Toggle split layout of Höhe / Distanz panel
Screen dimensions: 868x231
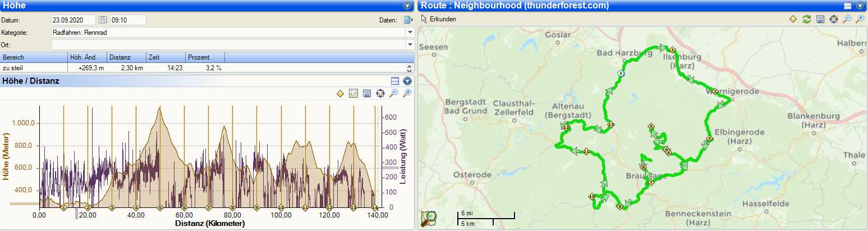tap(395, 81)
